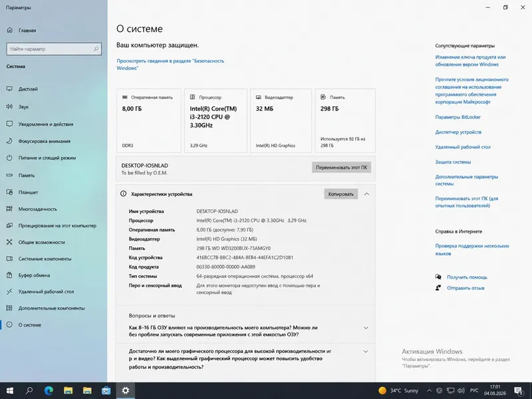Click the Отправить отзыв link text
The width and height of the screenshot is (532, 399).
(465, 288)
